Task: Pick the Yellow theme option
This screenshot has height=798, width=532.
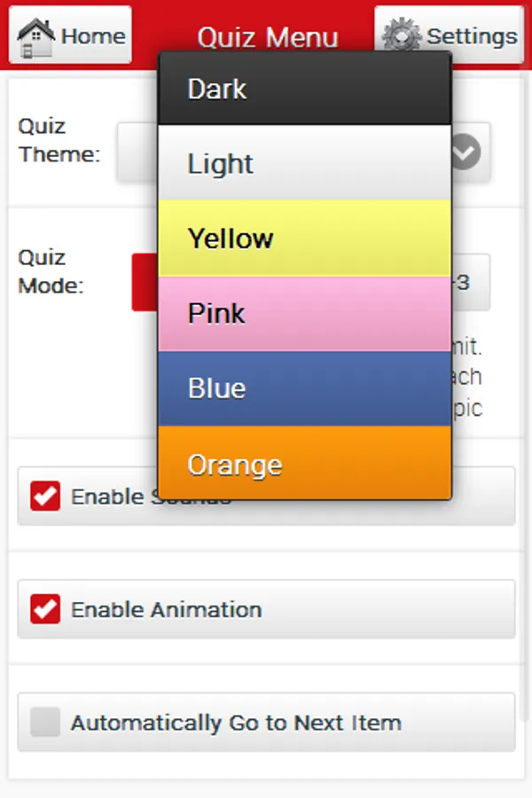Action: coord(305,239)
